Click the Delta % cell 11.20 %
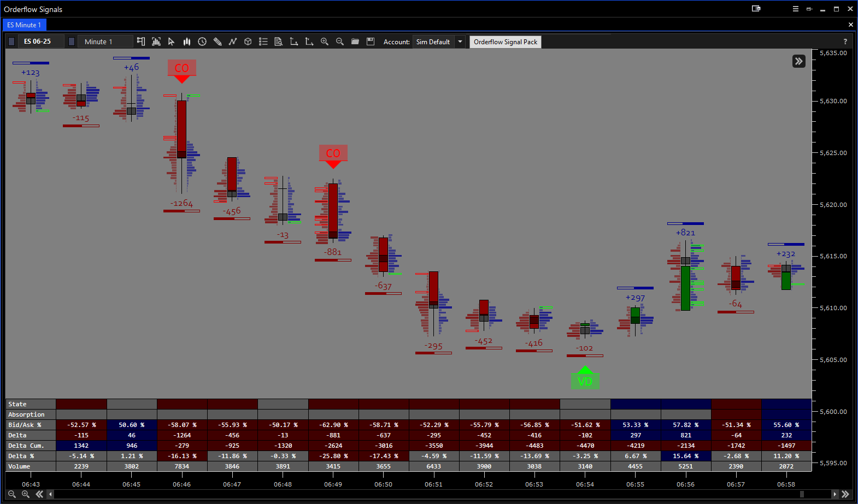This screenshot has height=504, width=858. tap(786, 456)
